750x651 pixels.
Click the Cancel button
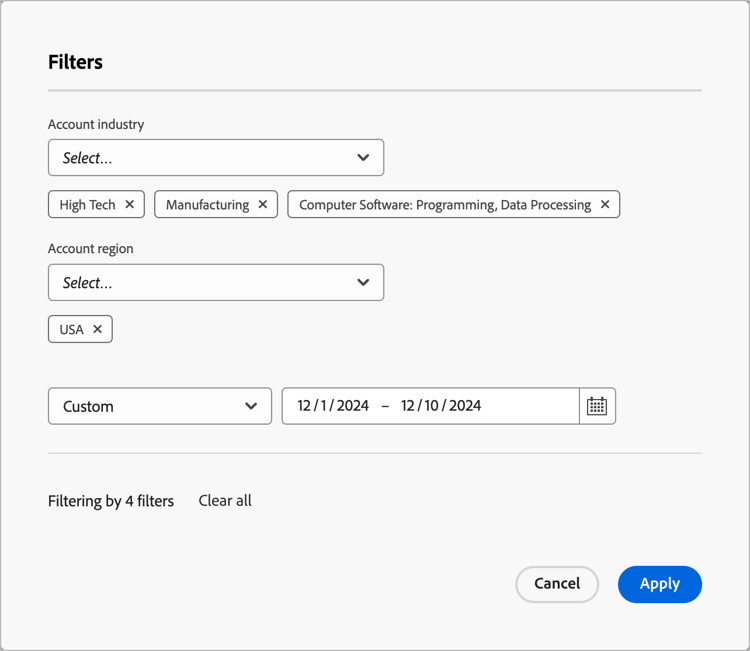pos(557,584)
